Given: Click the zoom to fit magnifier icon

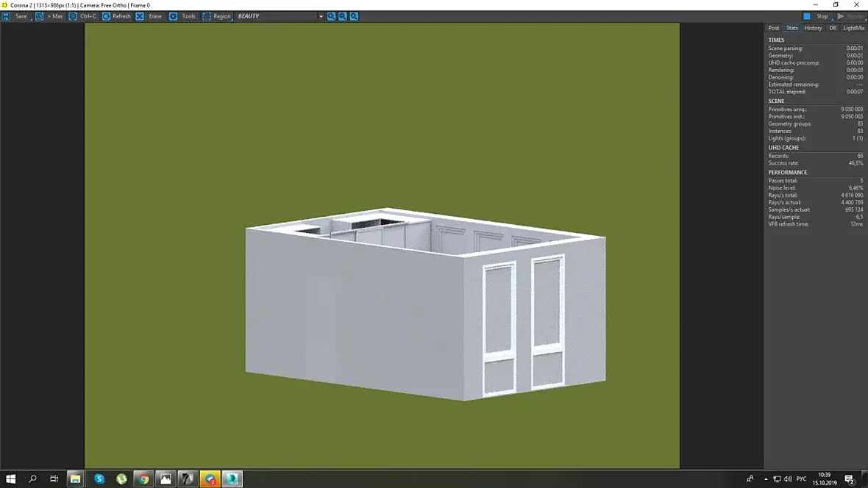Looking at the screenshot, I should click(x=355, y=17).
